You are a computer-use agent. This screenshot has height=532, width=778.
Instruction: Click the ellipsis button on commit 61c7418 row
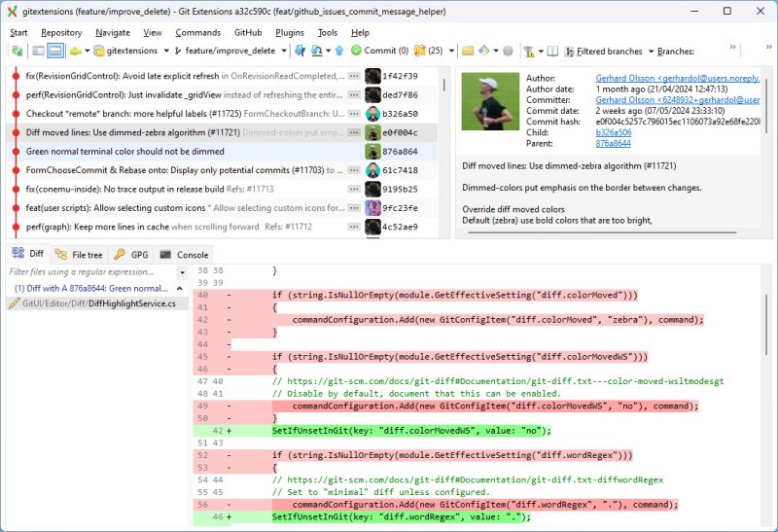354,170
